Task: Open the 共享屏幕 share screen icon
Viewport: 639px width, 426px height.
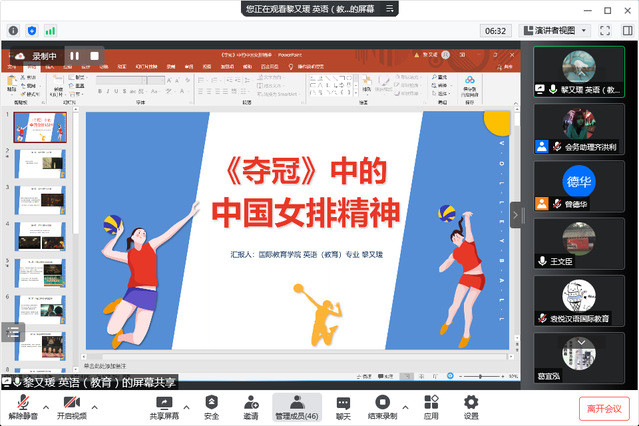Action: 164,402
